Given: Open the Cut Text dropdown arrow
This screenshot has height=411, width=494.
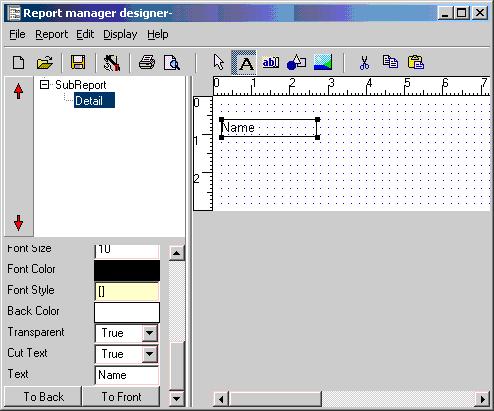Looking at the screenshot, I should click(150, 354).
